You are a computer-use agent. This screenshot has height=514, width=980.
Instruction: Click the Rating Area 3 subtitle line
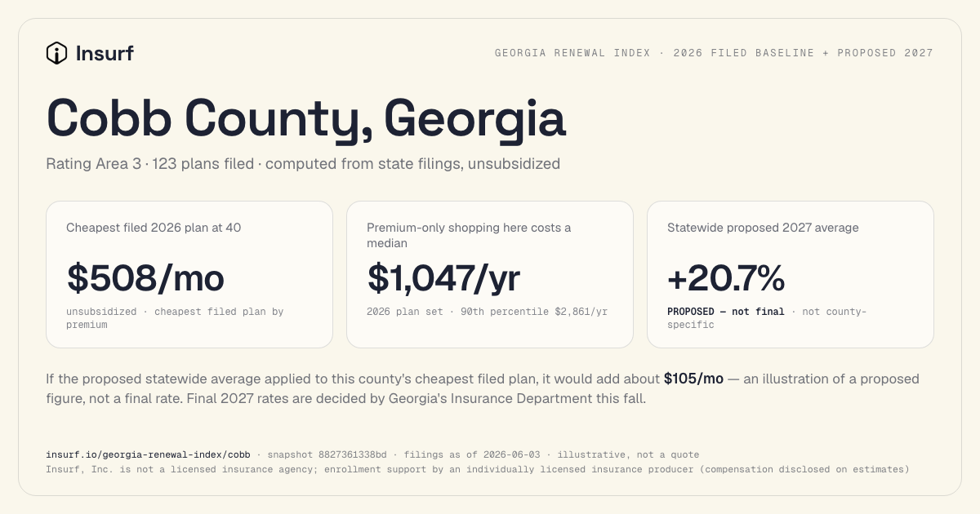point(303,164)
